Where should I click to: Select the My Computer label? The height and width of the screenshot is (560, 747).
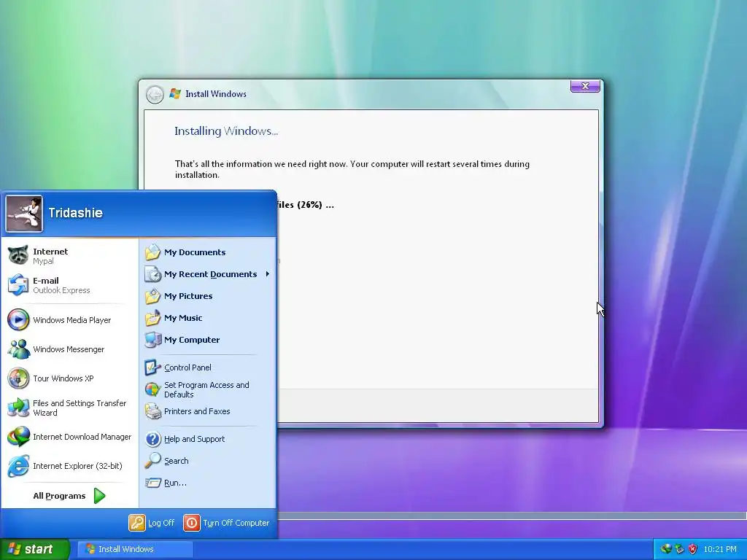coord(192,340)
